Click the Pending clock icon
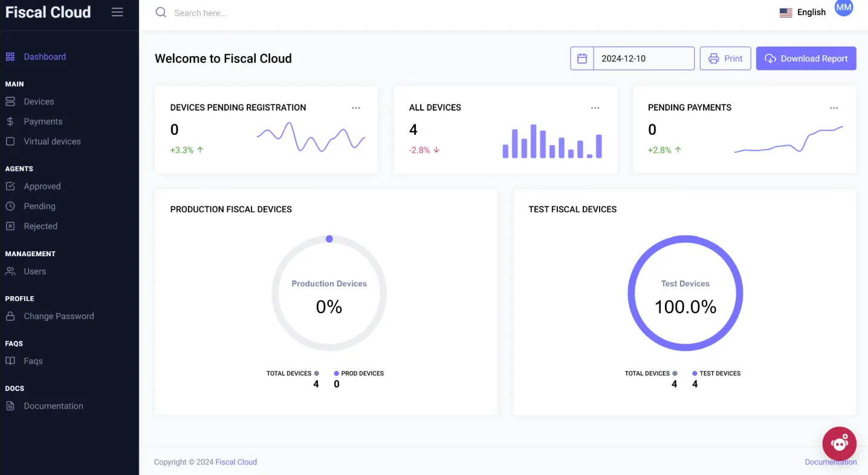Screen dimensions: 868x475 10,206
